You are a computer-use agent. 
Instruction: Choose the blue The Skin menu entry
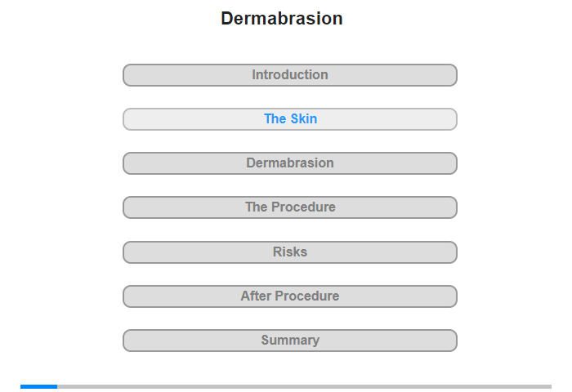(289, 119)
